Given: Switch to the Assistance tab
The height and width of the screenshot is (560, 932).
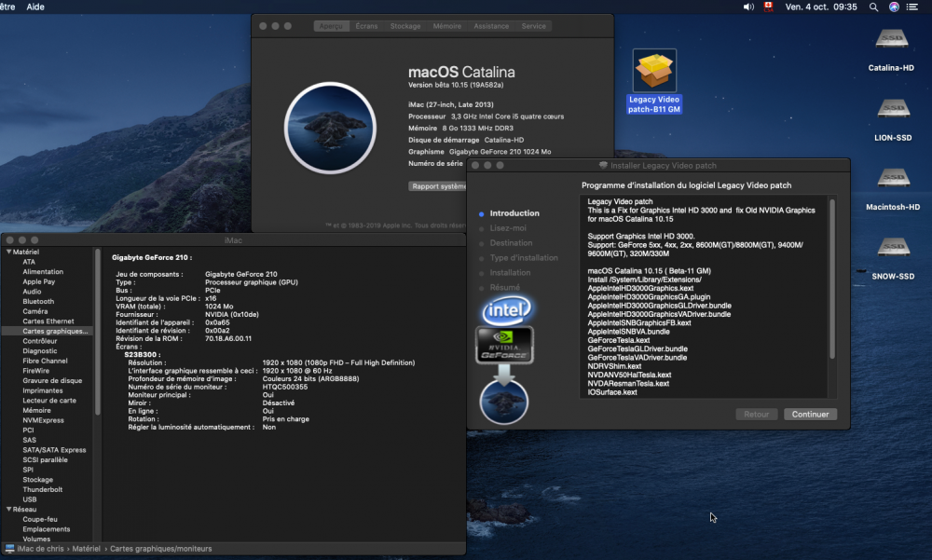Looking at the screenshot, I should pos(491,26).
